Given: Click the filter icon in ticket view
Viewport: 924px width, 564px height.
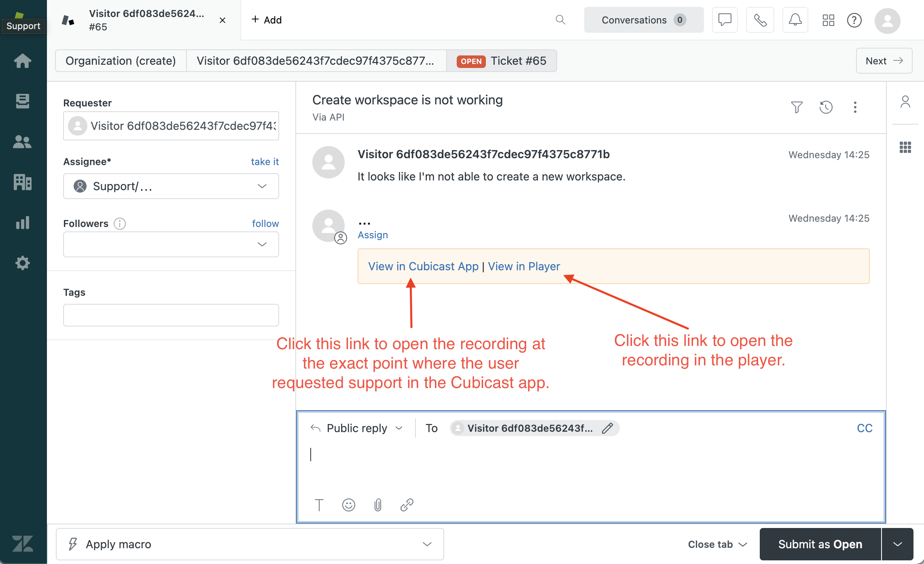Looking at the screenshot, I should point(797,106).
